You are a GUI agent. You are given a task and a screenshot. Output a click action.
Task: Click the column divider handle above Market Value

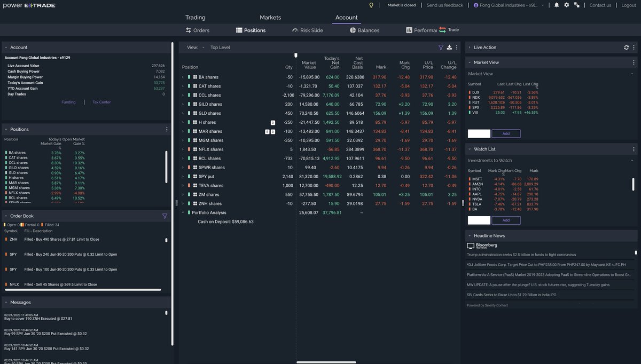point(296,56)
